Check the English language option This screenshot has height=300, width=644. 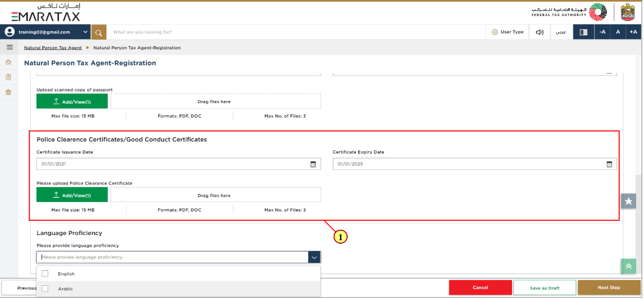(45, 274)
